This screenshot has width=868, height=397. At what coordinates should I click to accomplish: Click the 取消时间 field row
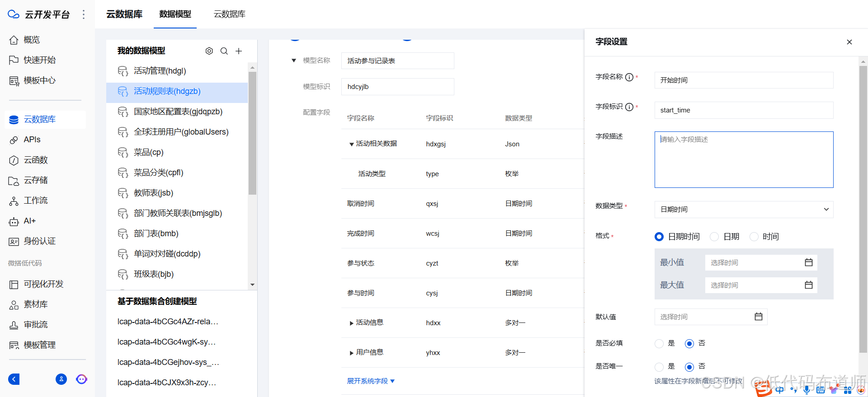pyautogui.click(x=462, y=204)
